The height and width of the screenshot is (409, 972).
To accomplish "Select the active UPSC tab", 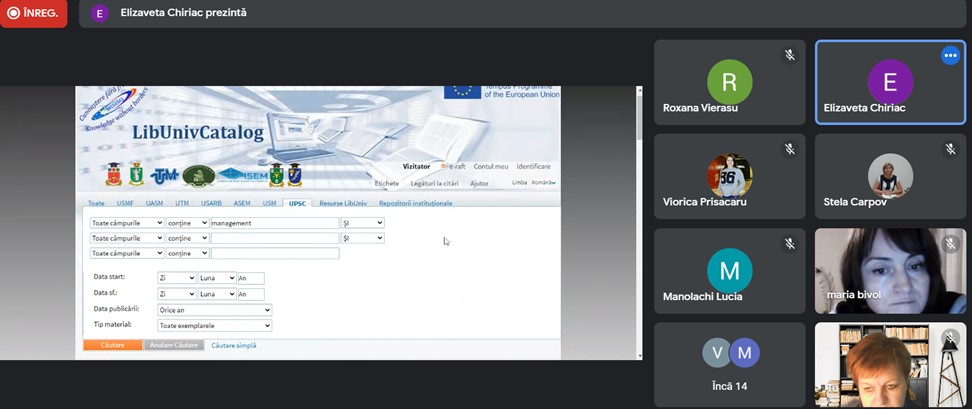I will point(297,203).
